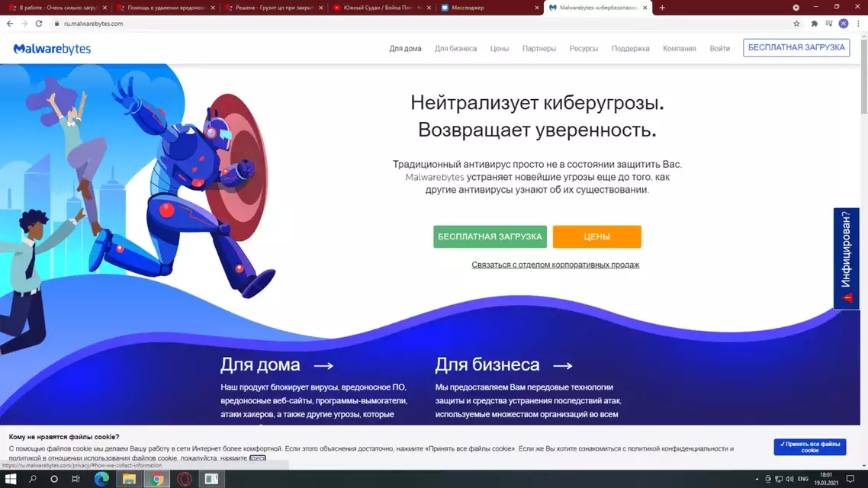Reload the page

[39, 23]
